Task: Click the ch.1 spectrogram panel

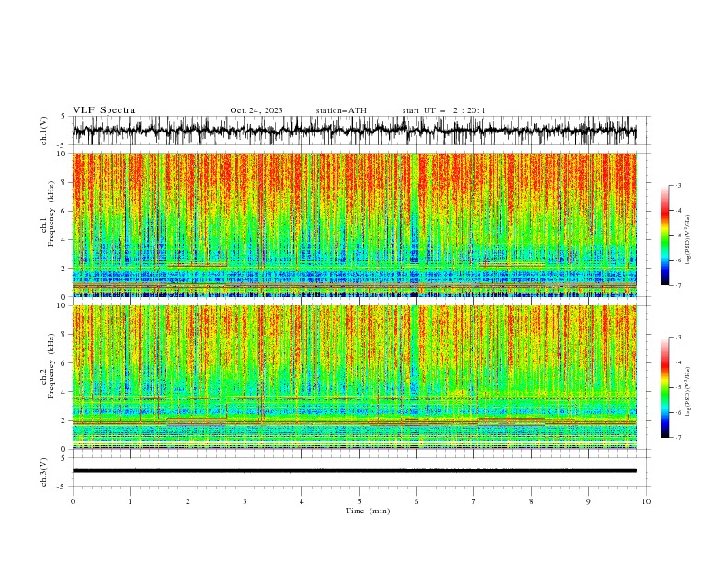Action: click(x=354, y=224)
